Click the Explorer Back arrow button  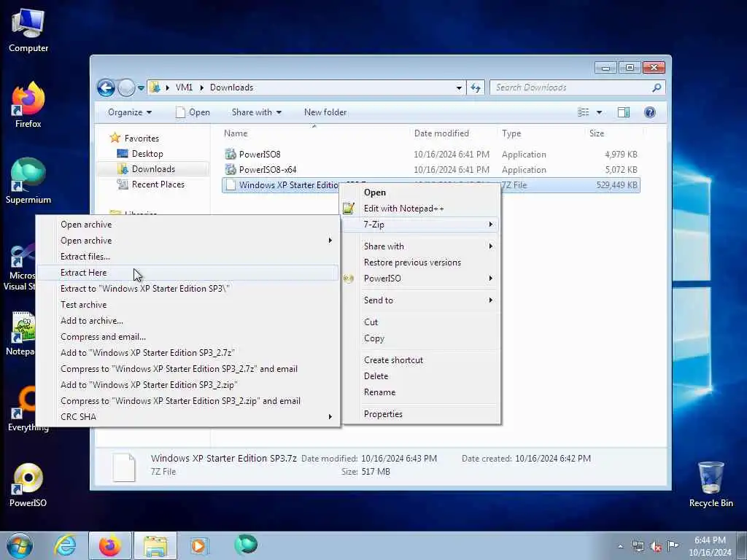point(107,87)
